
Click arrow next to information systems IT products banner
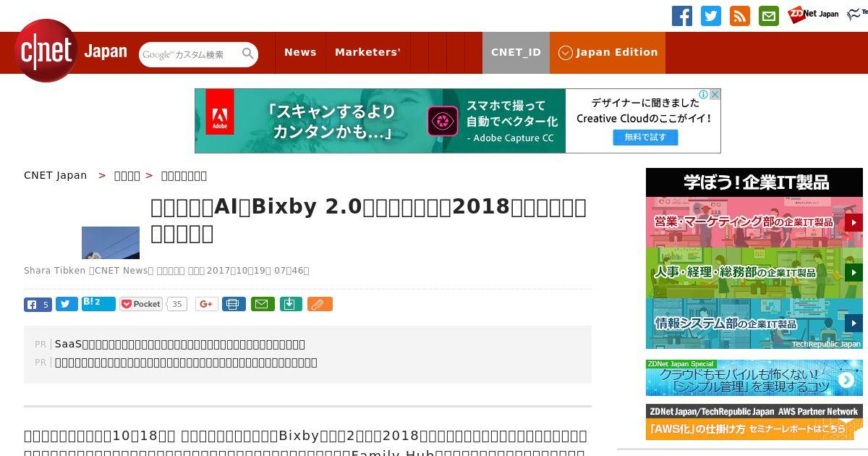(854, 324)
